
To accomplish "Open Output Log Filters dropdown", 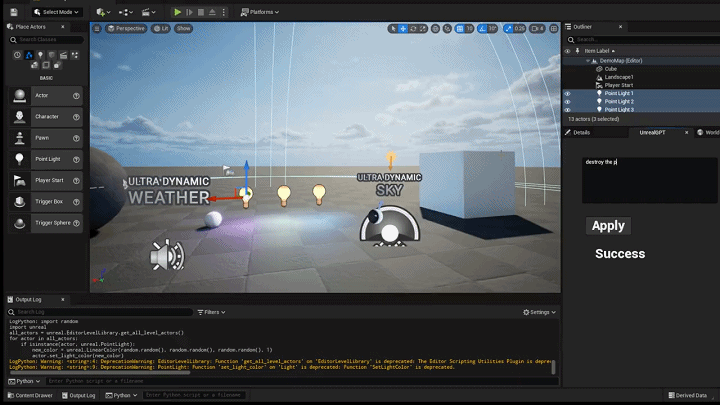I will [x=209, y=312].
